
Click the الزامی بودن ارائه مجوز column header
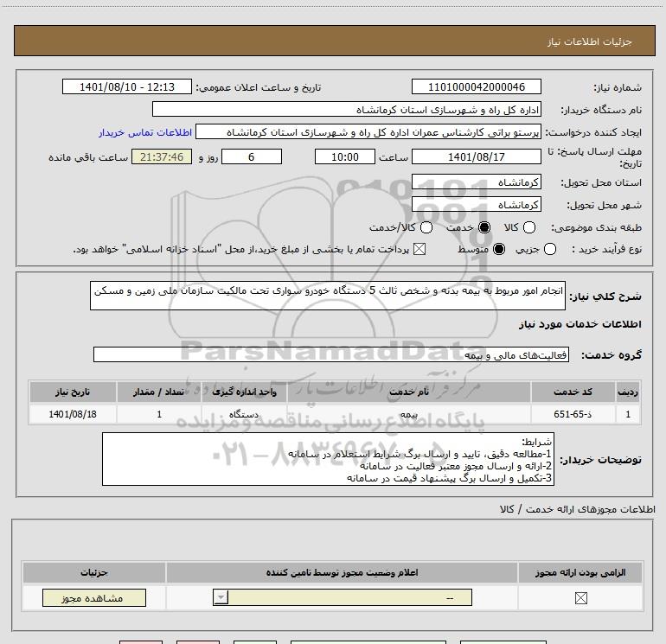tap(580, 572)
